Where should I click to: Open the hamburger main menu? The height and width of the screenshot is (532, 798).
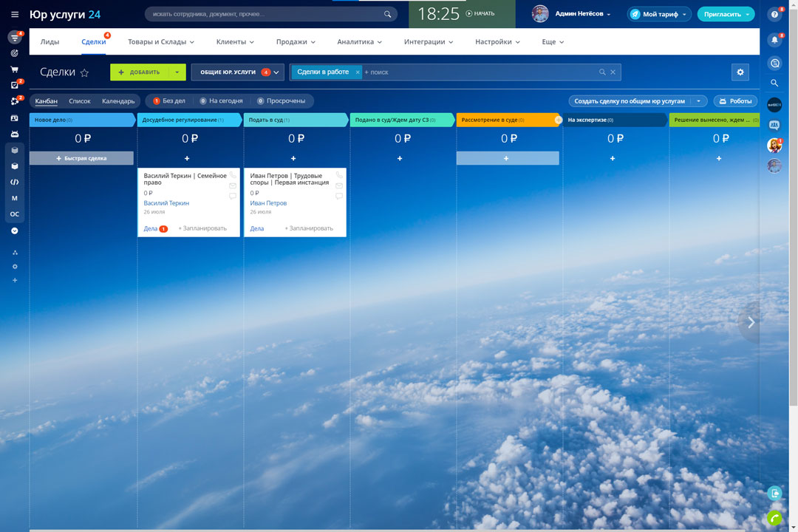(15, 14)
